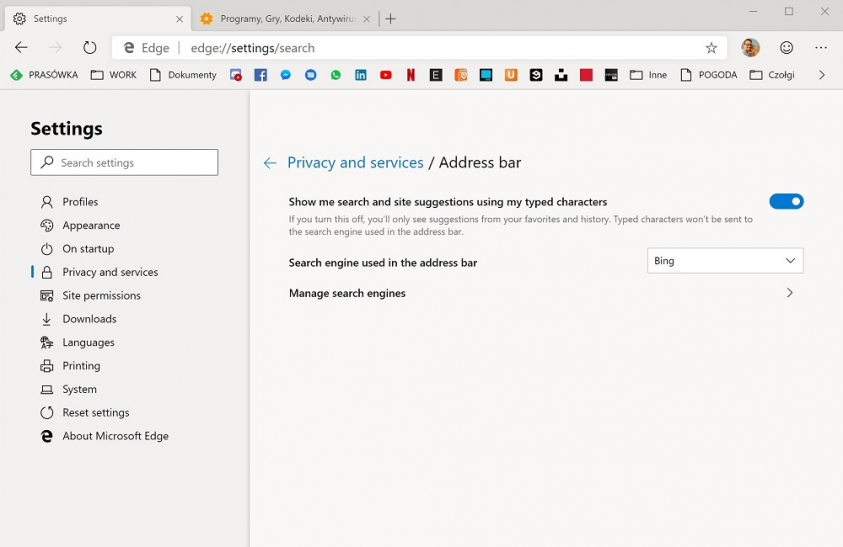Viewport: 843px width, 547px height.
Task: Toggle off search and site suggestions
Action: [x=786, y=201]
